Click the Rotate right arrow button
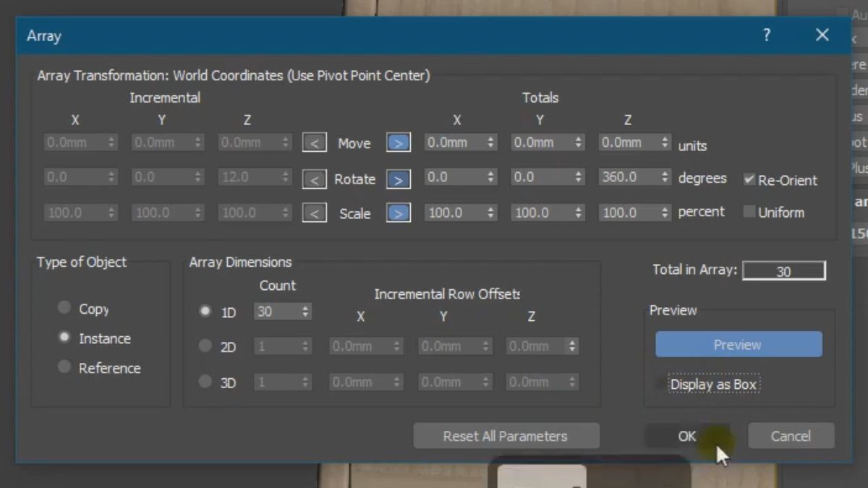Viewport: 868px width, 488px height. [x=398, y=179]
